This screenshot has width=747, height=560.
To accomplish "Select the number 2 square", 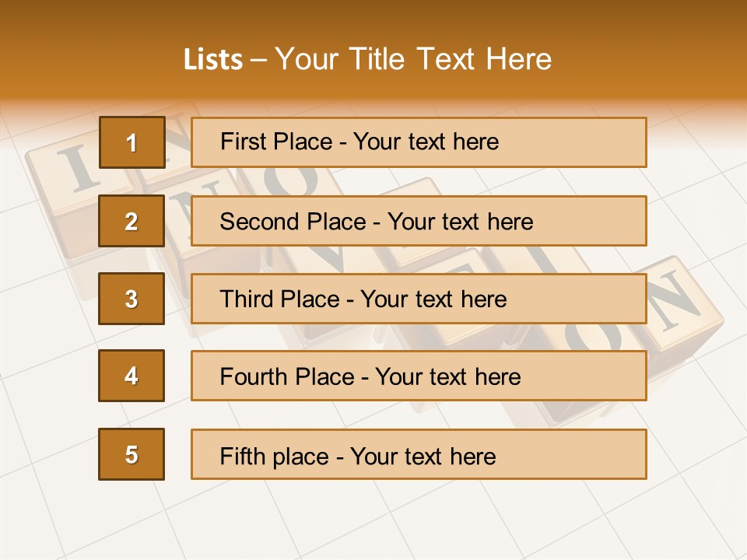I will tap(132, 221).
